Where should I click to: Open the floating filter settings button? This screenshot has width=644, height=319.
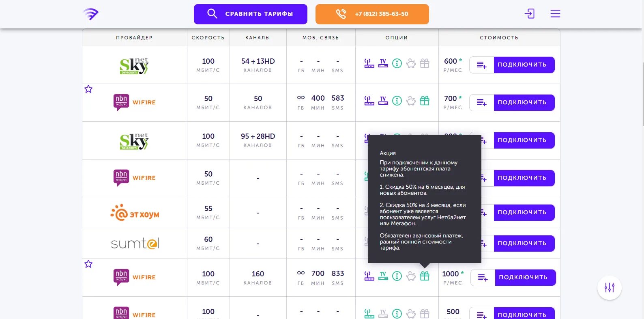609,288
